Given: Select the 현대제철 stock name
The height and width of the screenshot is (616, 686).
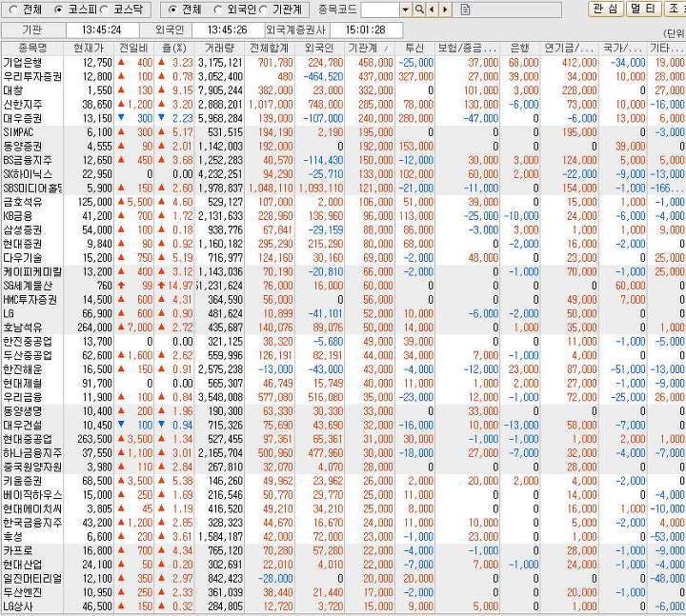Looking at the screenshot, I should 22,384.
